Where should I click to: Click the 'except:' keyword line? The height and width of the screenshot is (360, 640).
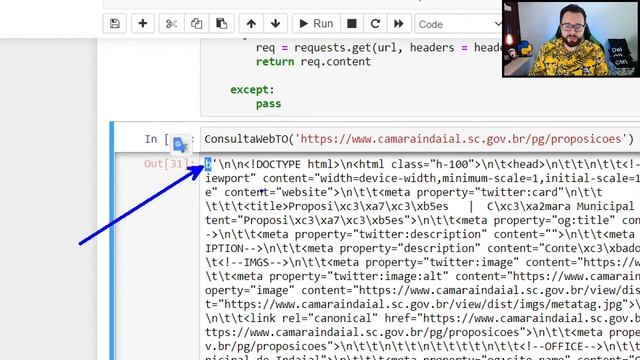(252, 90)
